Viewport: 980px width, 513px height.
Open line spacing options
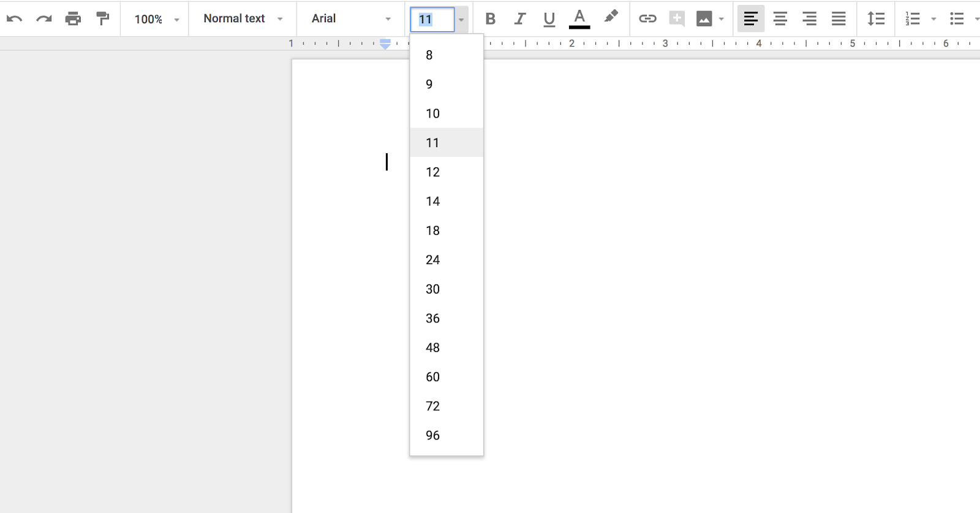tap(876, 19)
